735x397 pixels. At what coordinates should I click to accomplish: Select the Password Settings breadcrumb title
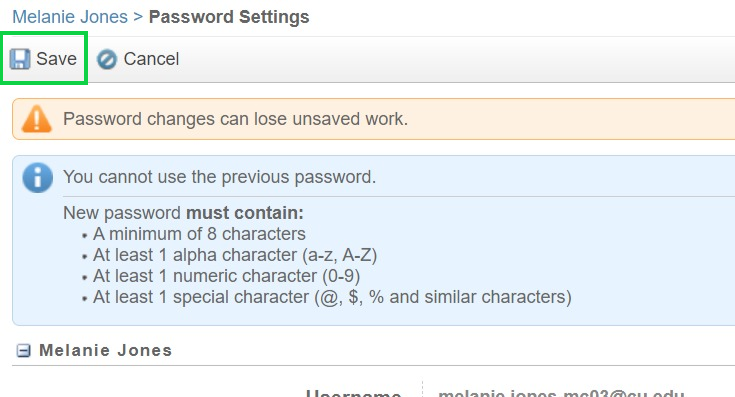pyautogui.click(x=229, y=17)
